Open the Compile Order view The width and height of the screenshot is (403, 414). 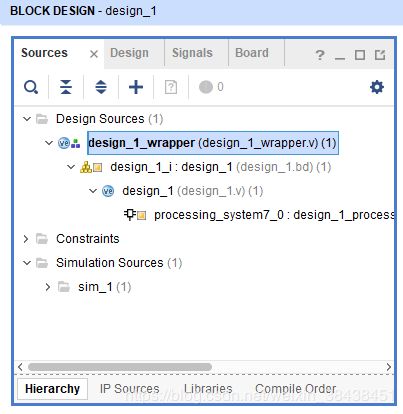click(295, 389)
